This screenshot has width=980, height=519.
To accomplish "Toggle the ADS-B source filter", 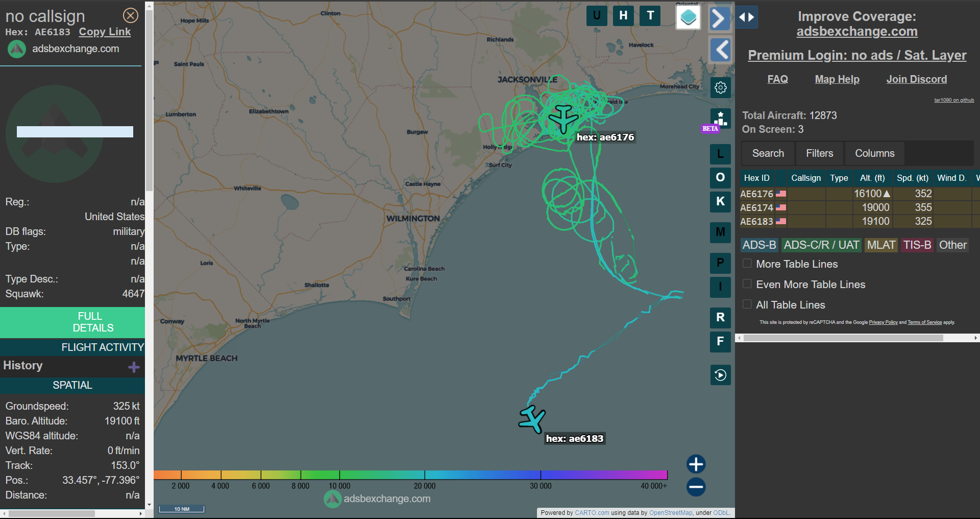I will (759, 245).
